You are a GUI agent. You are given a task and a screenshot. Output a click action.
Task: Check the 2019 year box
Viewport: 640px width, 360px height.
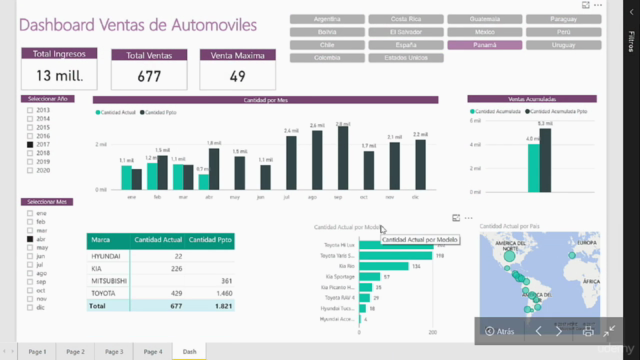(30, 162)
